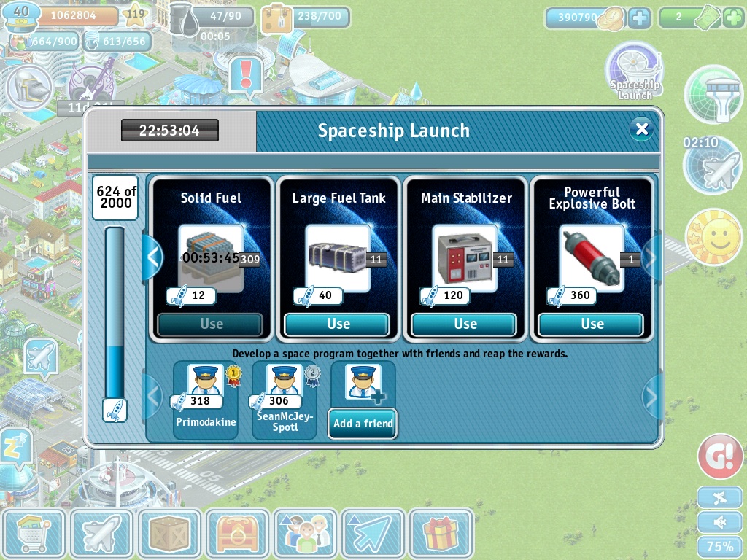
Task: Open the friends and neighbors menu
Action: (x=305, y=533)
